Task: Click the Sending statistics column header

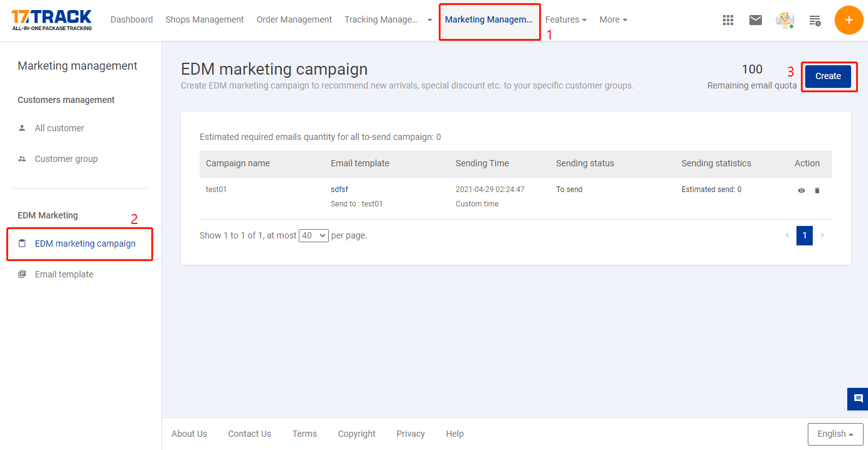Action: pyautogui.click(x=716, y=163)
